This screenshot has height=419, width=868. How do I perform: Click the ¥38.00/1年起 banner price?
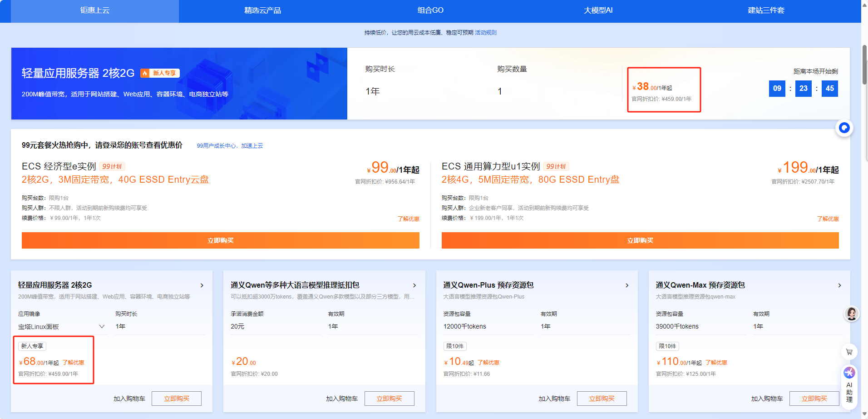(x=652, y=86)
